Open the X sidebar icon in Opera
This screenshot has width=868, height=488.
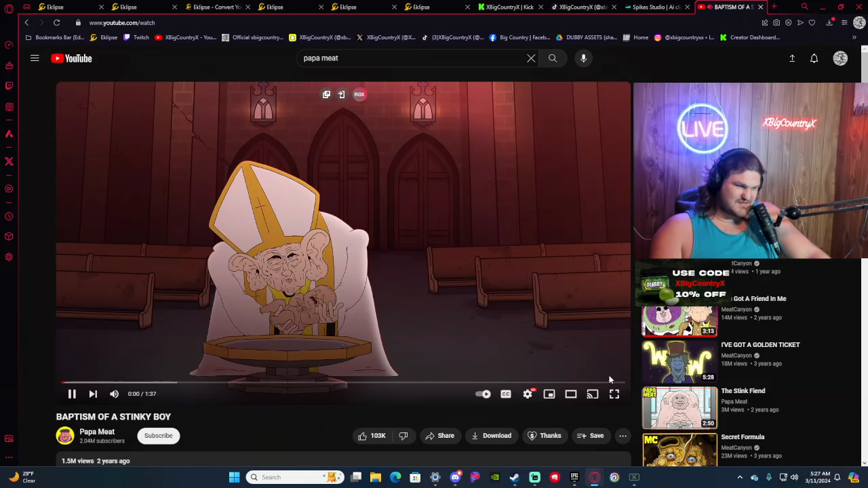(x=9, y=161)
